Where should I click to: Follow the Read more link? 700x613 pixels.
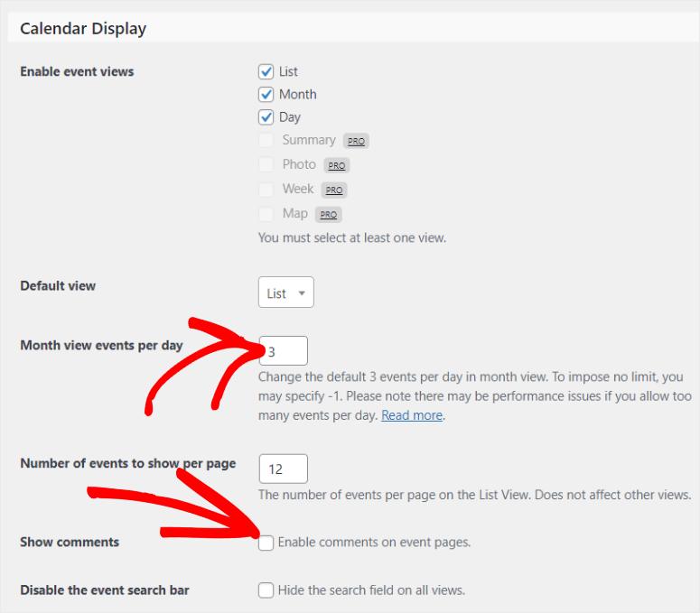coord(412,415)
